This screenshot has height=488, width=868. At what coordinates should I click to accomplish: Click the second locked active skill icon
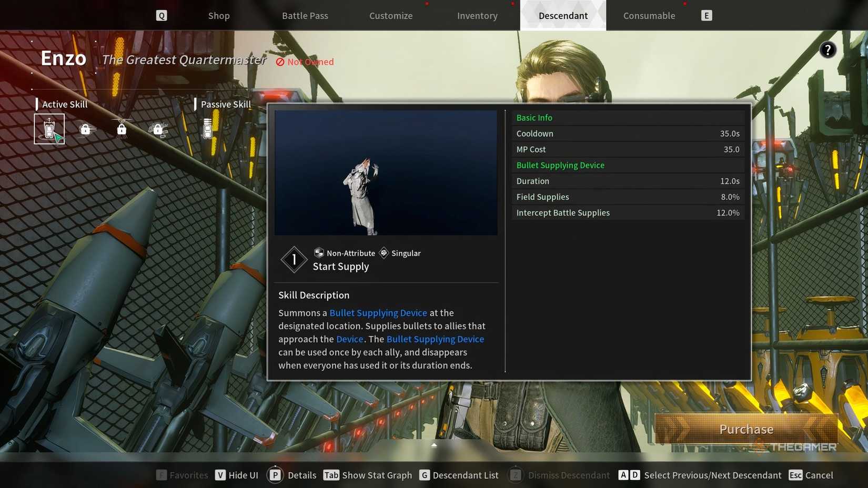click(x=85, y=129)
